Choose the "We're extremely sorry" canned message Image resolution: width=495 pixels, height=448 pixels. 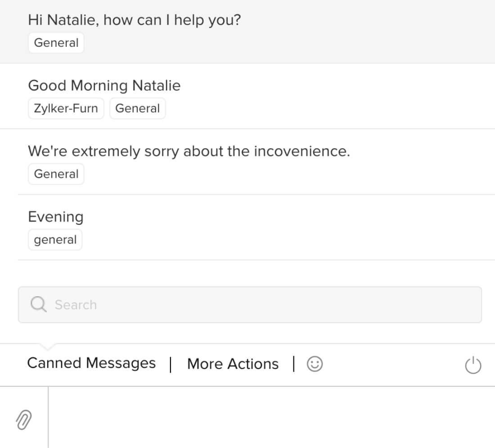coord(189,151)
